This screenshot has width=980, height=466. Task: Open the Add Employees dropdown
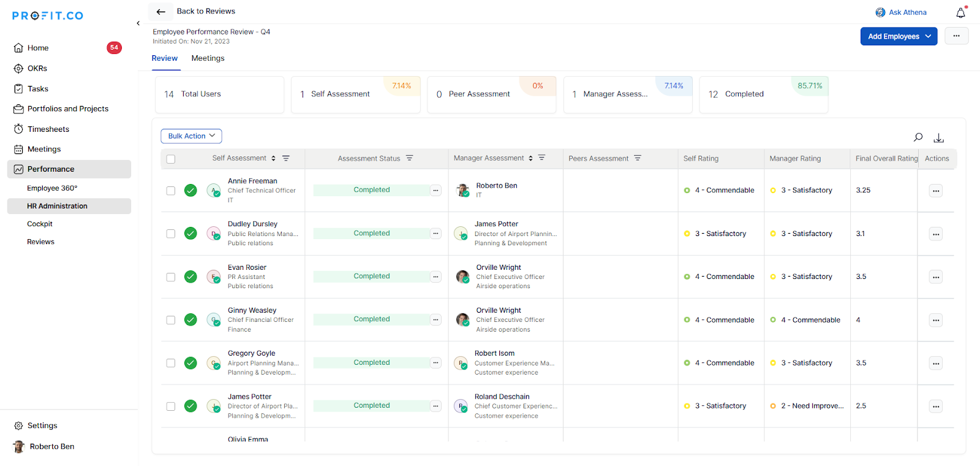coord(899,36)
